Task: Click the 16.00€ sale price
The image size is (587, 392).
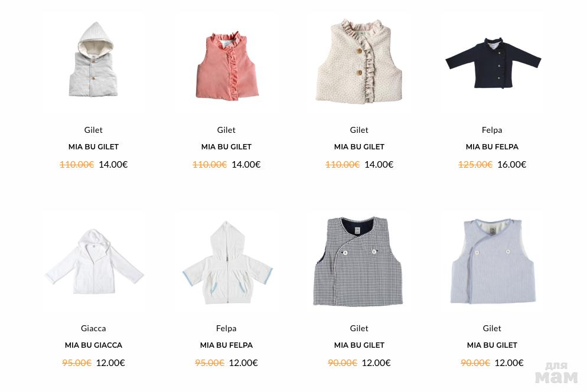Action: tap(512, 164)
